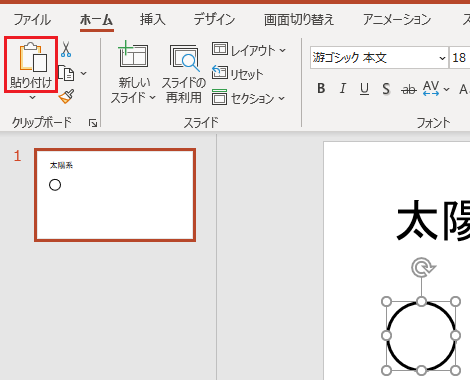Open the Layout (レイアウト) dropdown

point(249,50)
